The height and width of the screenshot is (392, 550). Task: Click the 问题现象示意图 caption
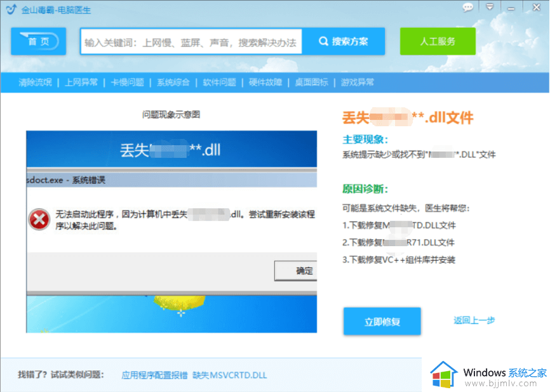click(171, 115)
